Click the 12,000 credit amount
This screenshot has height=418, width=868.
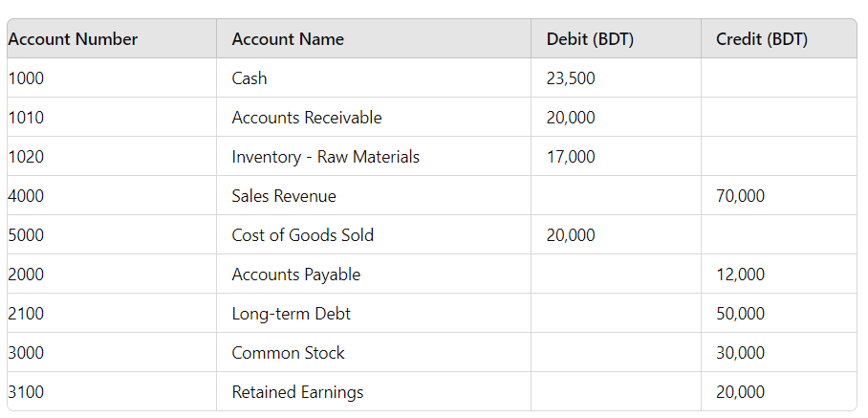(740, 275)
